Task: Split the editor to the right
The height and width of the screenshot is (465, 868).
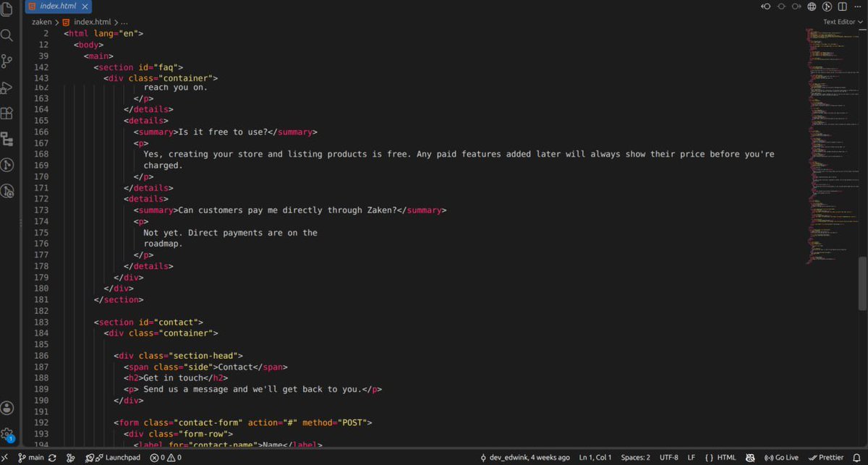Action: pos(842,7)
